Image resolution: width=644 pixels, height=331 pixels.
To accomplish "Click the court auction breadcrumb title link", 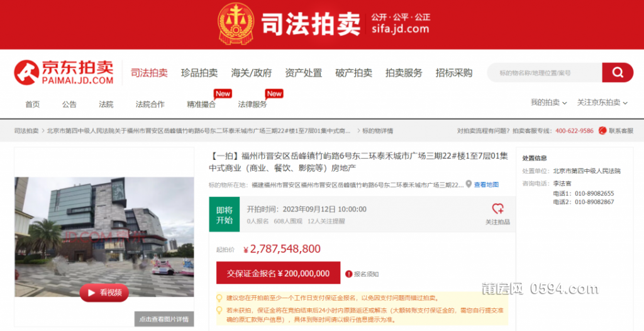I will tap(199, 131).
